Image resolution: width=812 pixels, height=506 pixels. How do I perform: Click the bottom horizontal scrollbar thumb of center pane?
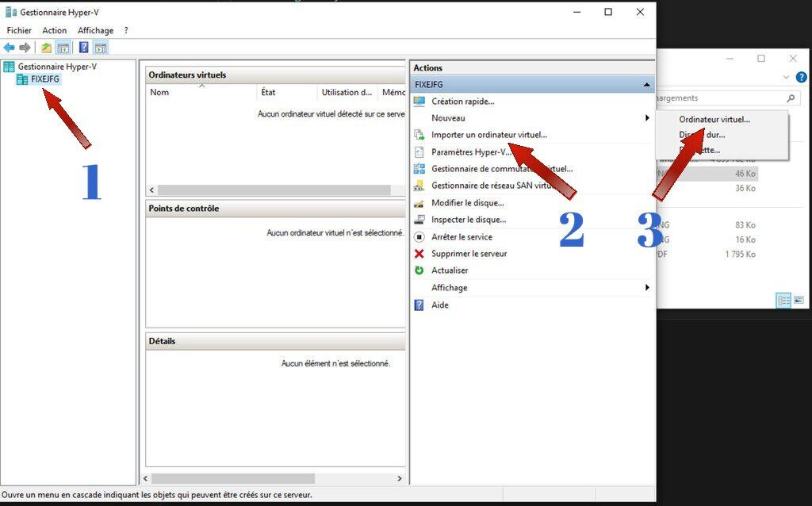233,478
